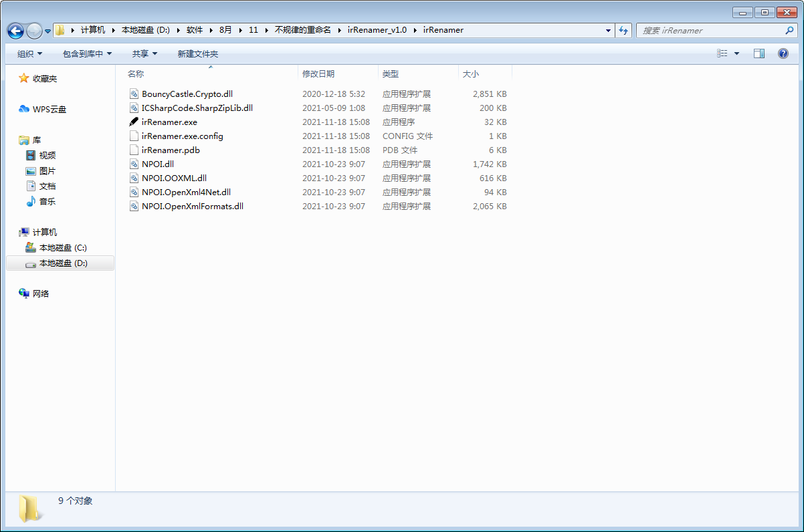Click the irRenamer.exe application icon
This screenshot has height=532, width=804.
pyautogui.click(x=134, y=122)
